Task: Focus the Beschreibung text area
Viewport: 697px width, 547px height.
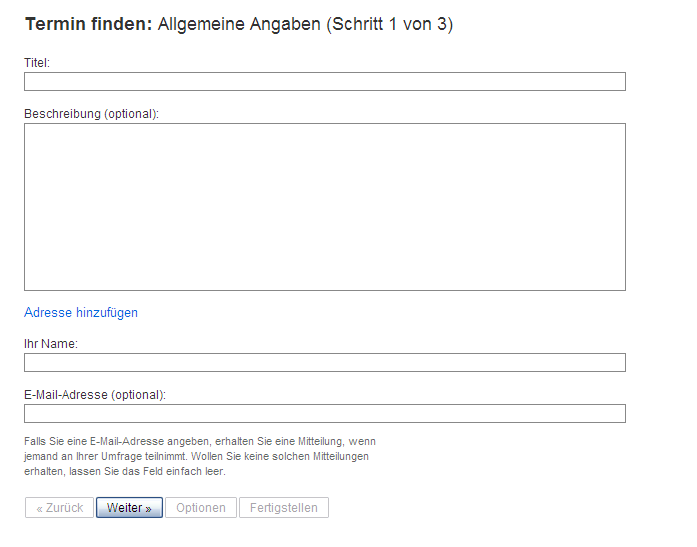Action: point(325,207)
